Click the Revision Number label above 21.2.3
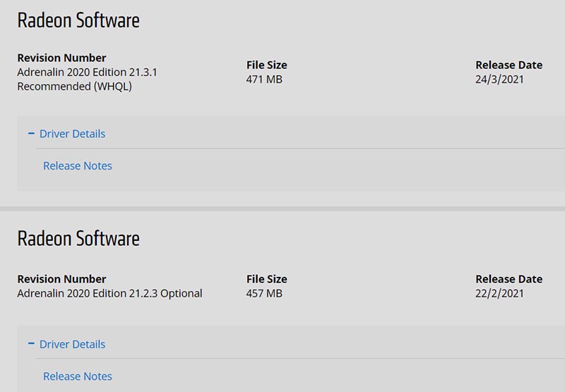Image resolution: width=565 pixels, height=392 pixels. 61,279
